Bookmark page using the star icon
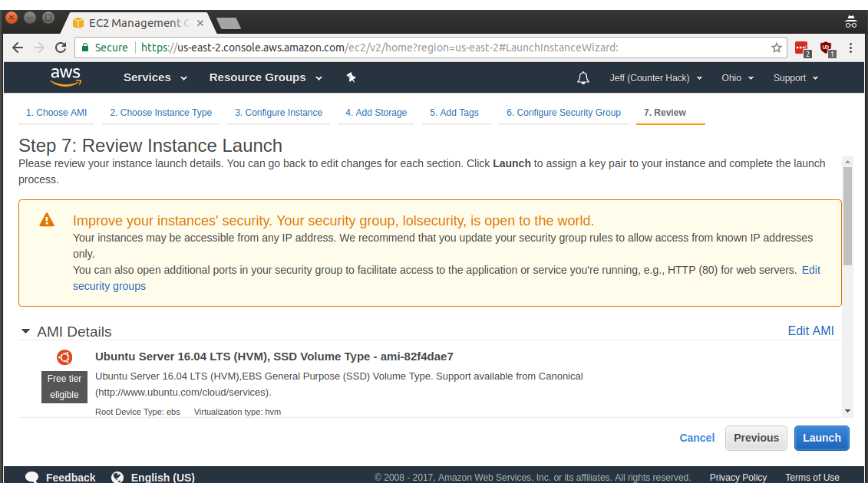This screenshot has height=493, width=868. point(776,48)
